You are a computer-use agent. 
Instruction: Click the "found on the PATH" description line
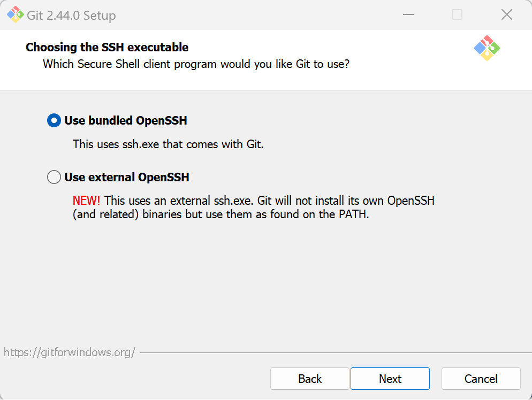click(x=221, y=214)
